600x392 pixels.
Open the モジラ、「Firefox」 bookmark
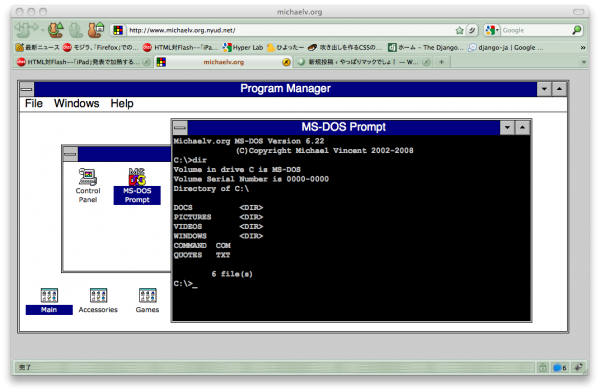coord(101,47)
